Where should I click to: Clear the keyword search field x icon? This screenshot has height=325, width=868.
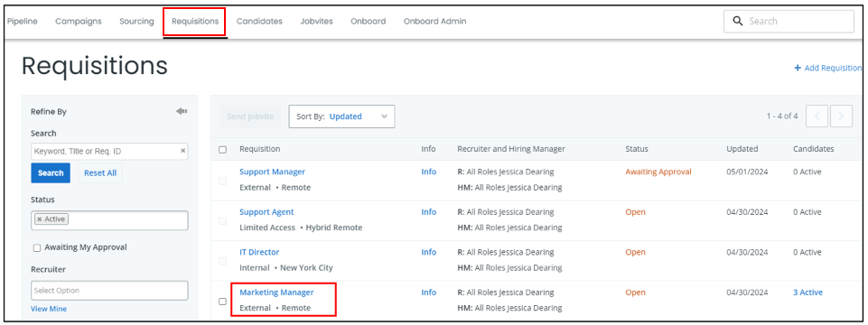tap(182, 151)
